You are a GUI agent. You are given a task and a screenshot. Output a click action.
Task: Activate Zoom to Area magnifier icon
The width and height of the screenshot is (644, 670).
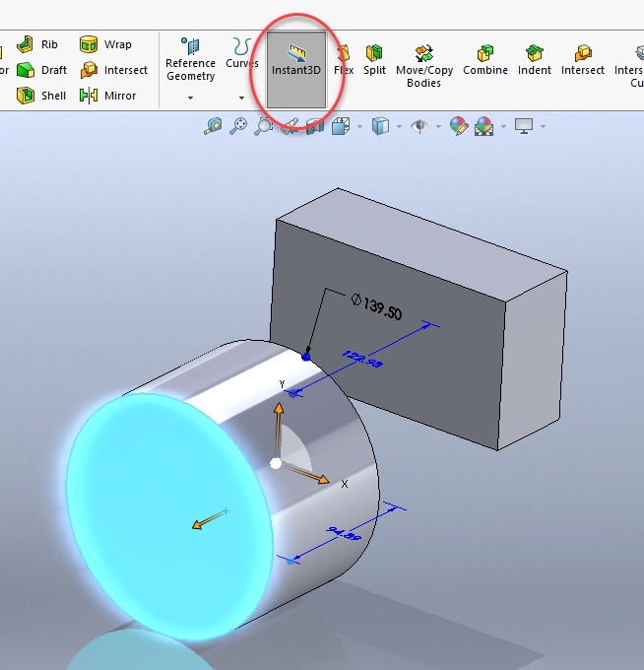[x=264, y=126]
